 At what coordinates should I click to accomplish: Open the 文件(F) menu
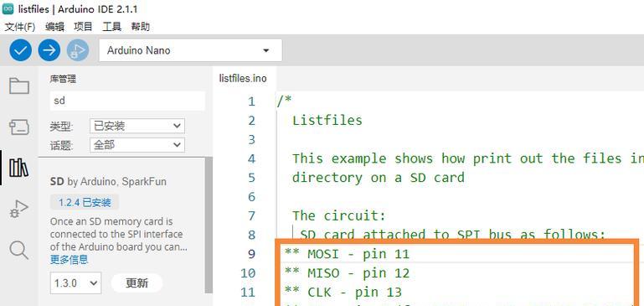20,27
